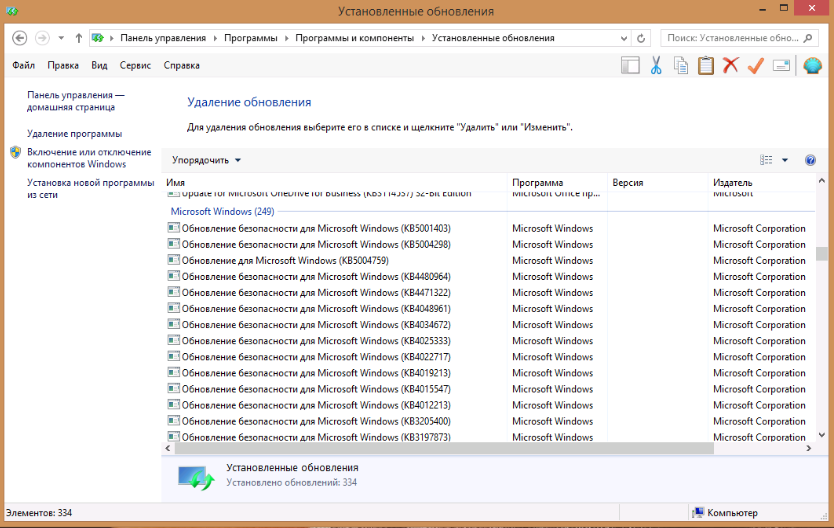Select update KB4022717 row
This screenshot has height=528, width=834.
pyautogui.click(x=488, y=357)
